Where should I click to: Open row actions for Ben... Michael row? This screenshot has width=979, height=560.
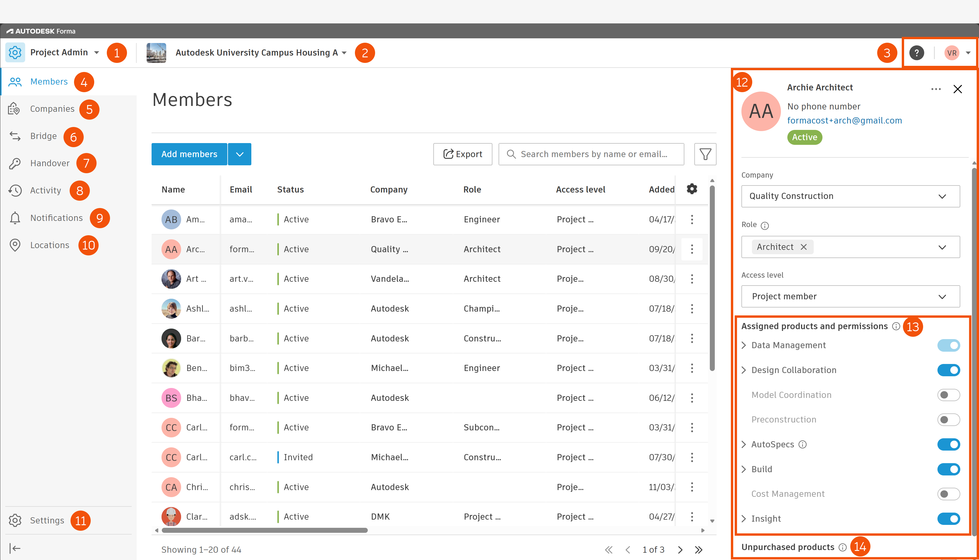point(692,368)
